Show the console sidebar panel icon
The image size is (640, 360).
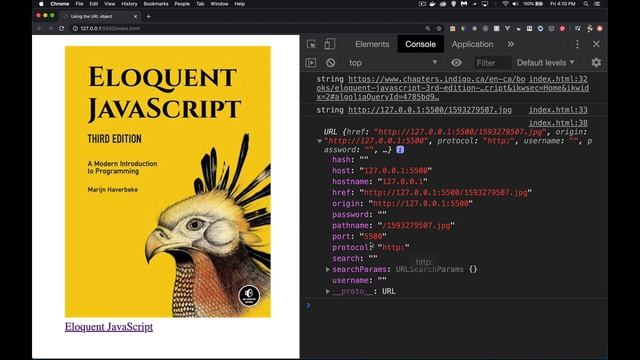click(x=311, y=62)
